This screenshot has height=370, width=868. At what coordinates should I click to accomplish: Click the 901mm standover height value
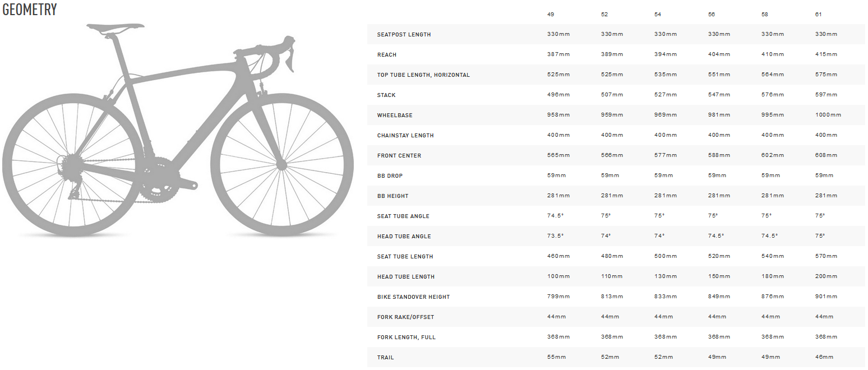pos(826,297)
